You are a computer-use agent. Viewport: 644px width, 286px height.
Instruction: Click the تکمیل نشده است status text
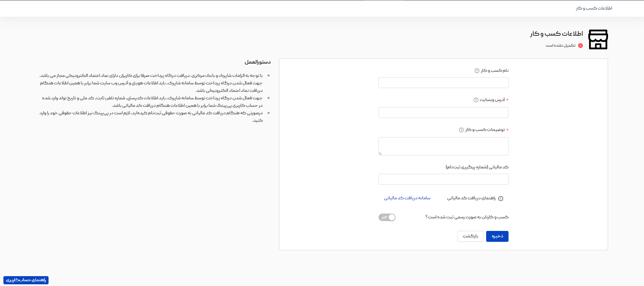coord(560,45)
